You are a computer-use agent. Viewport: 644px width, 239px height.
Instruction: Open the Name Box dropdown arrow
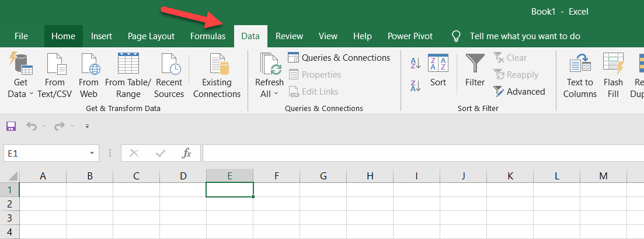[92, 153]
